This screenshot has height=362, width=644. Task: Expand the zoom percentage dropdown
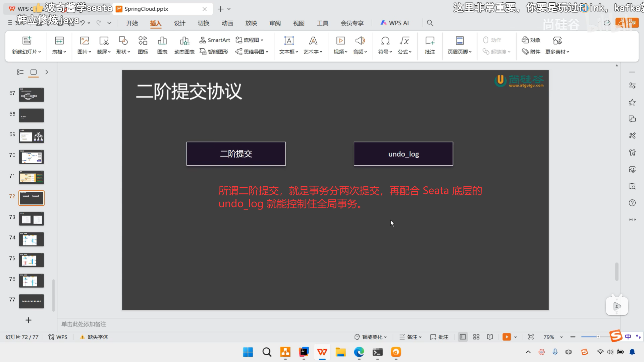click(x=561, y=337)
